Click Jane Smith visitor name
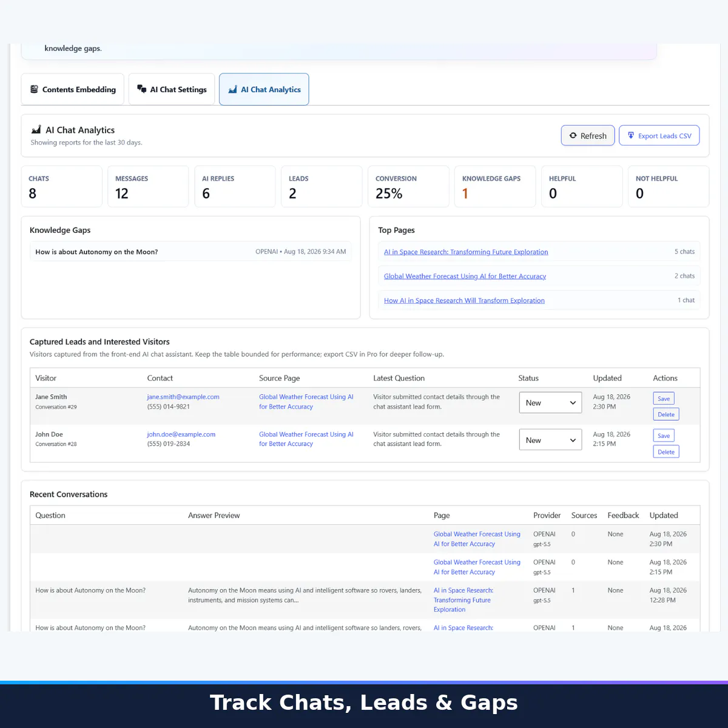728x728 pixels. 51,397
